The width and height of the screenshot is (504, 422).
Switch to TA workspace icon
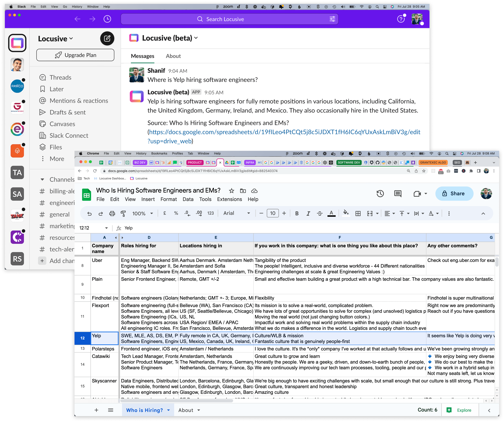tap(17, 172)
